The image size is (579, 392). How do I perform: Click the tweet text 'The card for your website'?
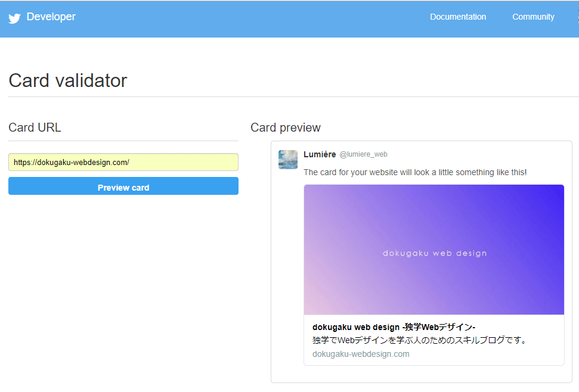[415, 172]
